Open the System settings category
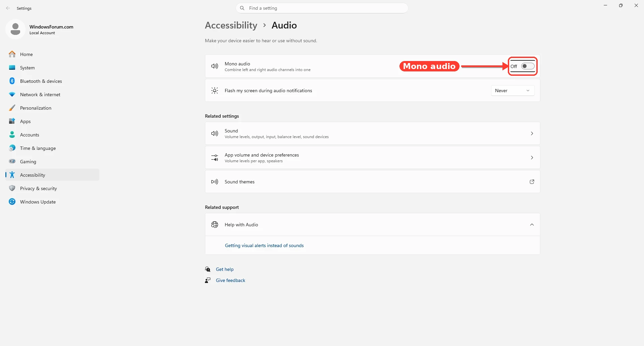This screenshot has width=644, height=346. [x=52, y=68]
